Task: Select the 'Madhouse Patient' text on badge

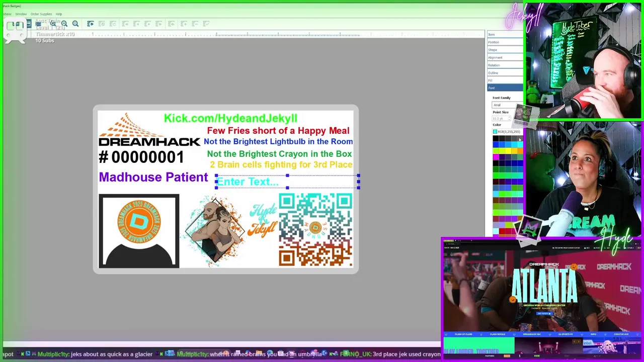Action: coord(153,177)
